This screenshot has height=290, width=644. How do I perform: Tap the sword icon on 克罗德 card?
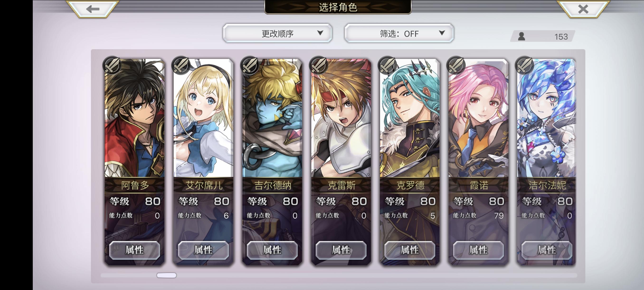pos(387,66)
